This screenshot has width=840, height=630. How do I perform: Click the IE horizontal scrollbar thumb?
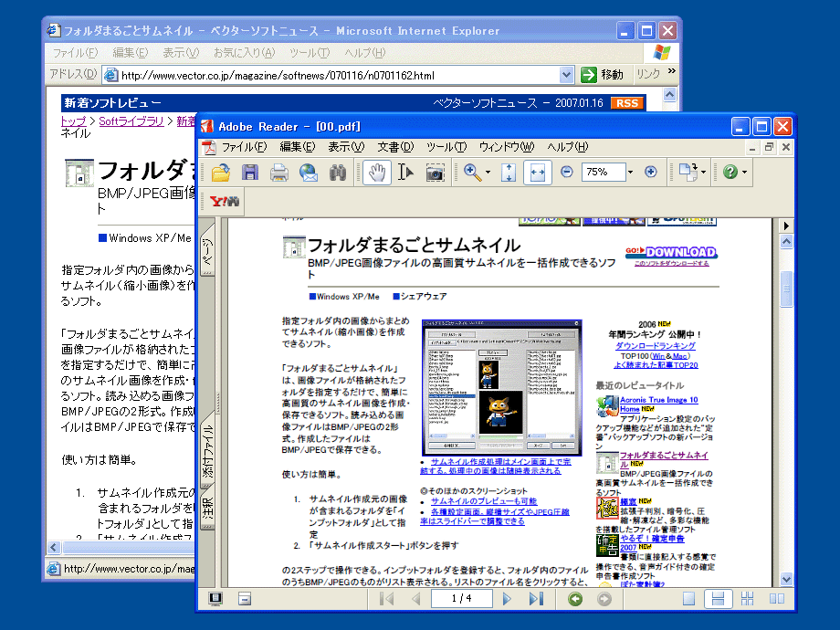tap(129, 548)
